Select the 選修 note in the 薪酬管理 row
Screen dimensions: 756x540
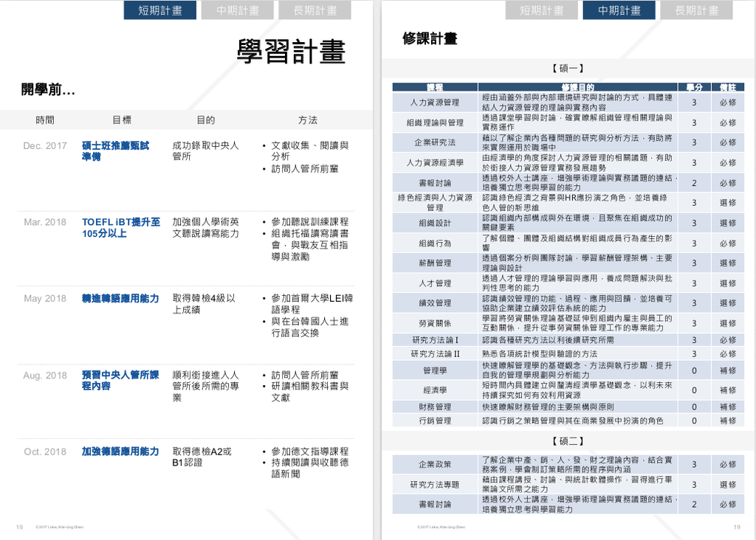[728, 263]
